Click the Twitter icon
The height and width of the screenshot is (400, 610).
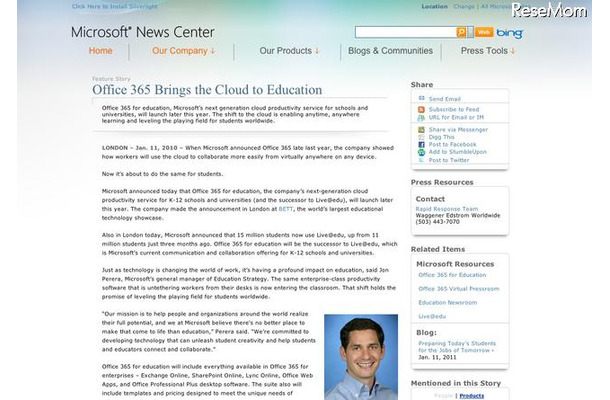421,160
